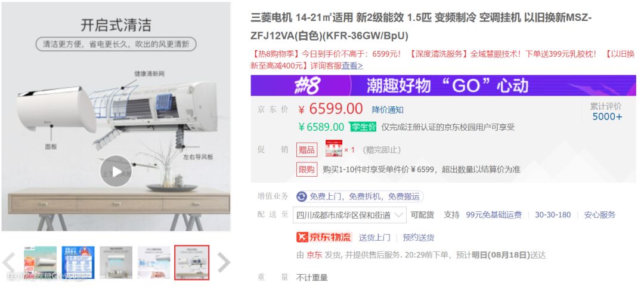Viewport: 644px width, 289px height.
Task: Play the product video
Action: coord(116,171)
